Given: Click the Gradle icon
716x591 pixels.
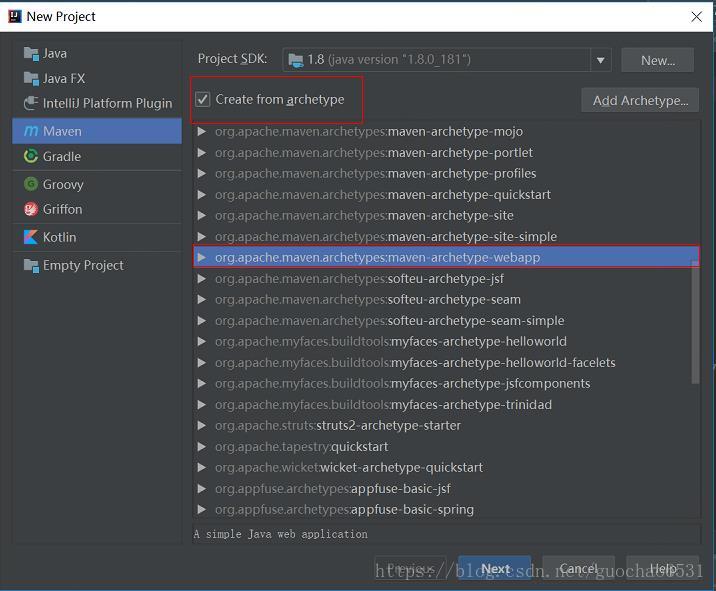Looking at the screenshot, I should click(31, 156).
